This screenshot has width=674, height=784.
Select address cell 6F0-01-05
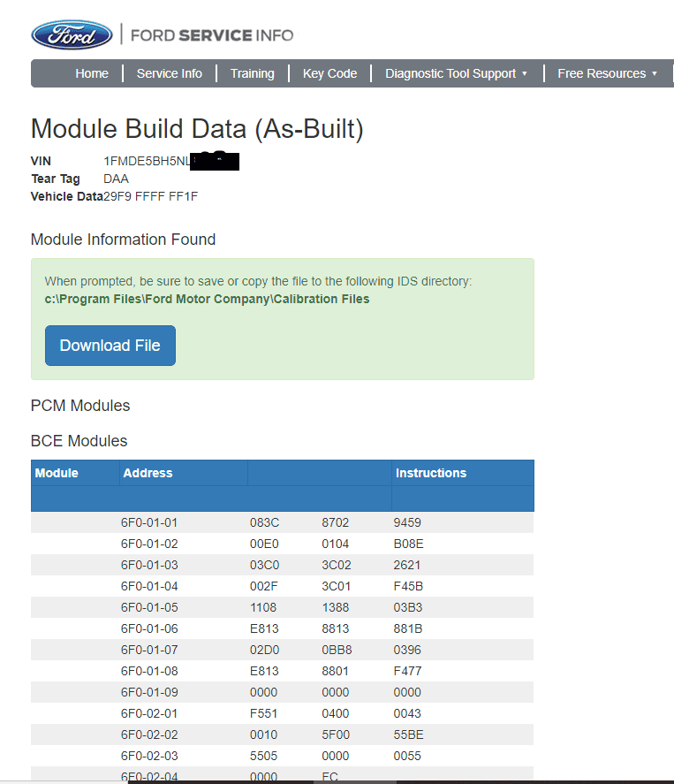tap(149, 607)
